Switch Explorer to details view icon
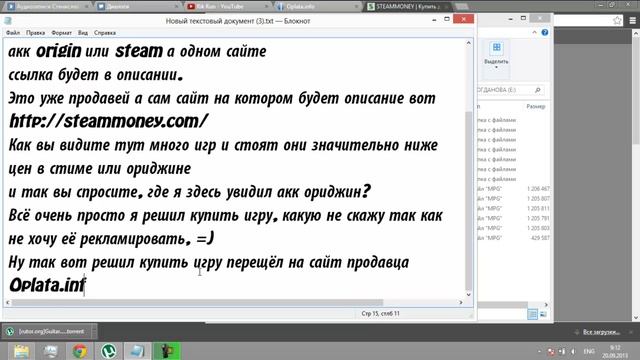Image resolution: width=640 pixels, height=360 pixels. click(x=532, y=314)
